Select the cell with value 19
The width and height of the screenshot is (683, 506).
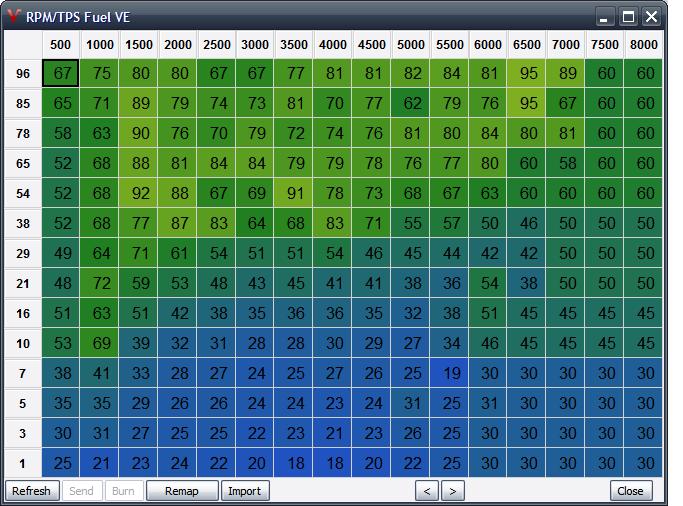click(451, 374)
